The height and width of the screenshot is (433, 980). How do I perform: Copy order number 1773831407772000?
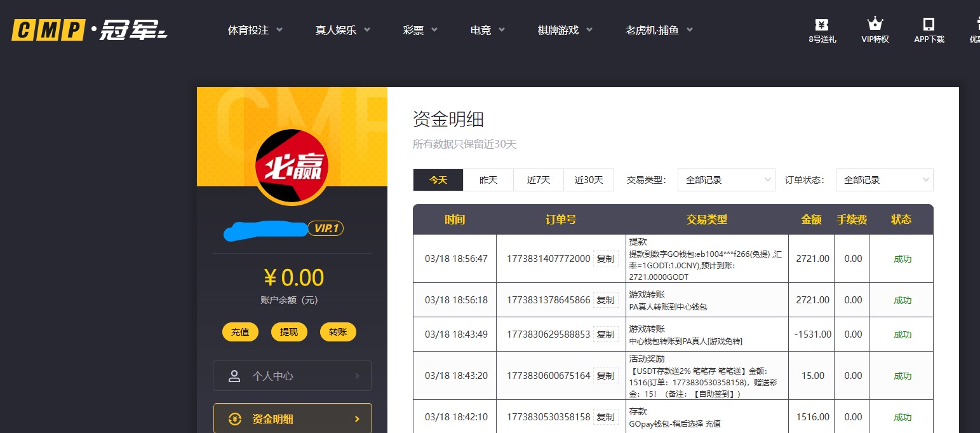click(605, 259)
